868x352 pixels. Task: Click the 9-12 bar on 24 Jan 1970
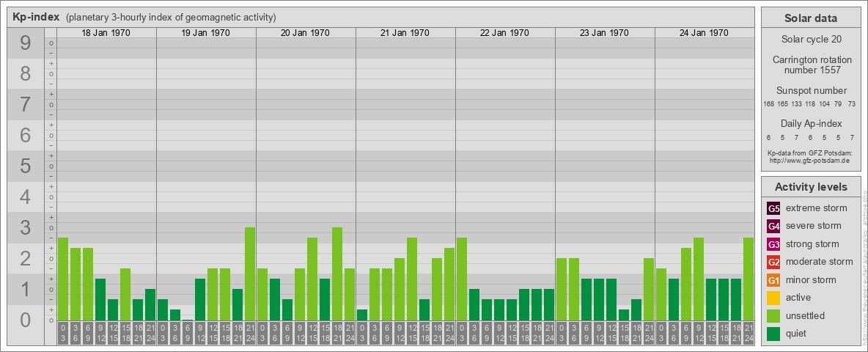tap(698, 279)
